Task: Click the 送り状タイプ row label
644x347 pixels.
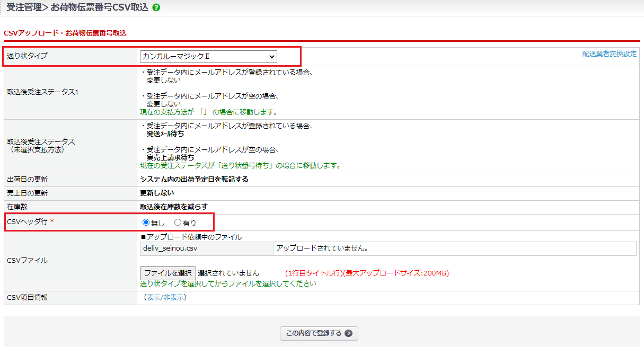Action: [27, 56]
